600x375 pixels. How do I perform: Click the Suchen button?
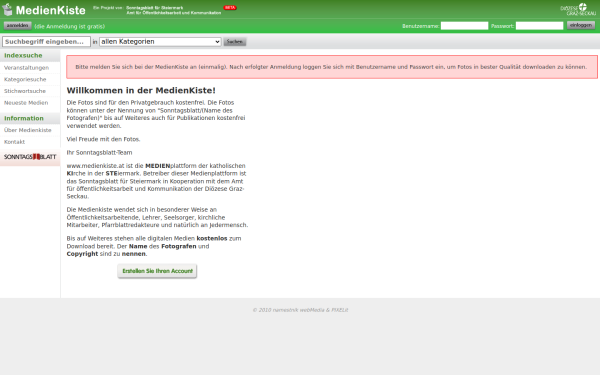tap(235, 41)
